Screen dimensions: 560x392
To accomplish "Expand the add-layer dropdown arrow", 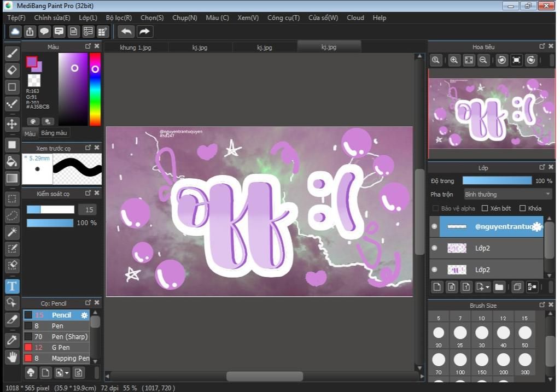I will [x=487, y=288].
